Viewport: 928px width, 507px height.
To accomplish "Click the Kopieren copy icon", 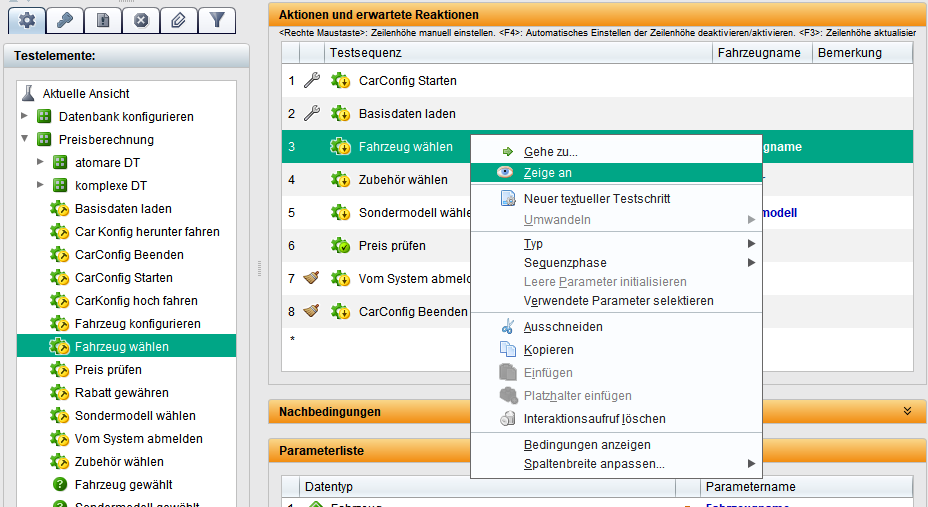I will click(507, 350).
